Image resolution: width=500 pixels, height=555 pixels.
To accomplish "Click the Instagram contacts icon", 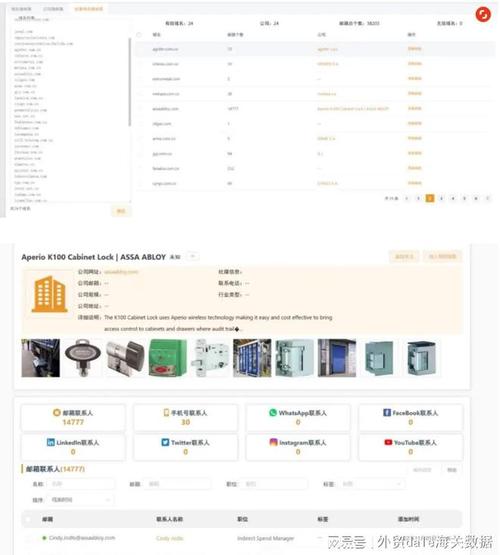I will 273,442.
